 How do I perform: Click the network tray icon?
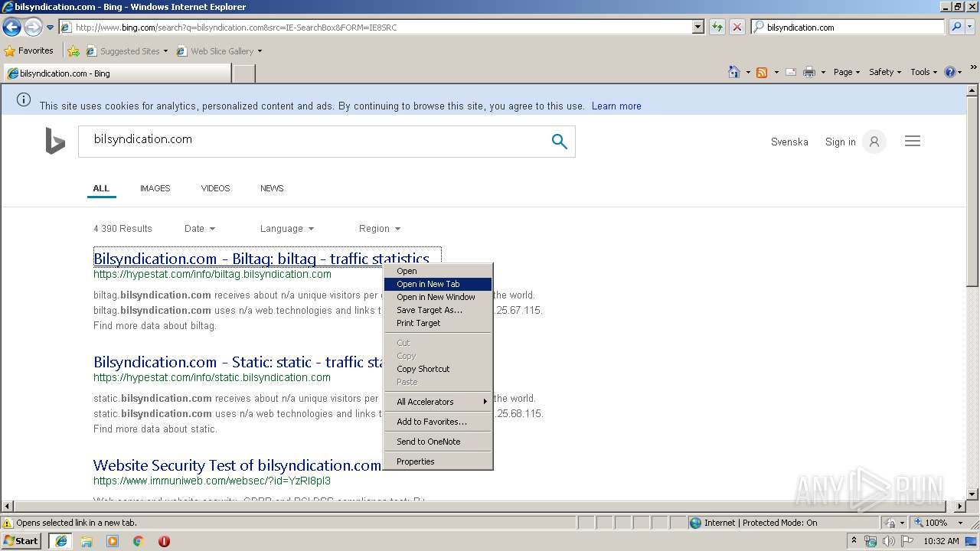coord(871,541)
